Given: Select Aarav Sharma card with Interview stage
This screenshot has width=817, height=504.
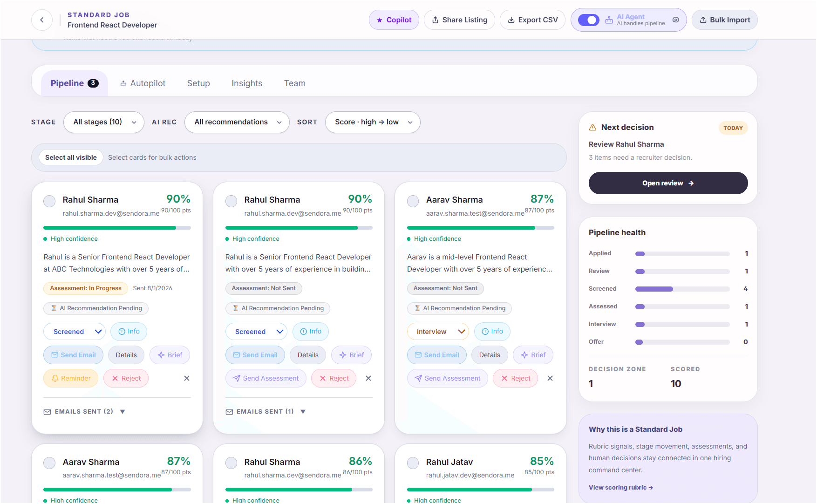Looking at the screenshot, I should (413, 201).
